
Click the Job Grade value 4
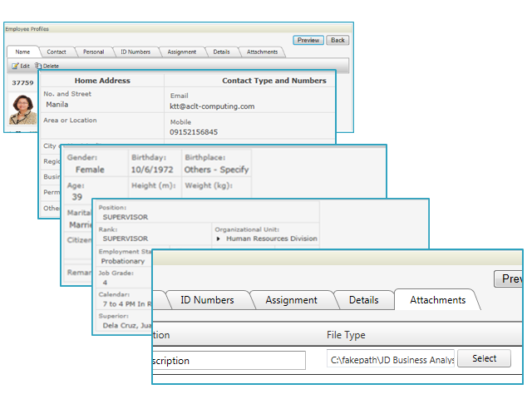click(x=105, y=283)
